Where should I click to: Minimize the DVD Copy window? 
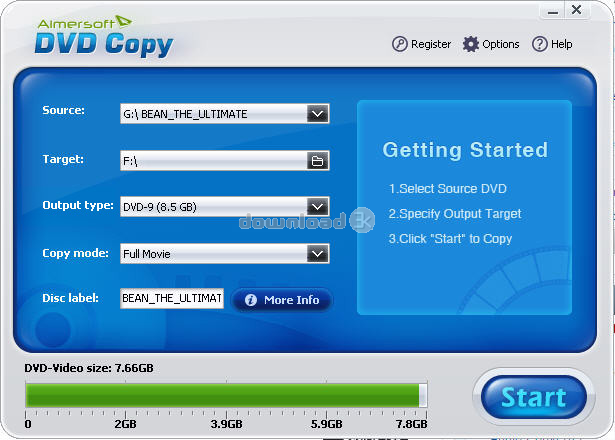553,12
